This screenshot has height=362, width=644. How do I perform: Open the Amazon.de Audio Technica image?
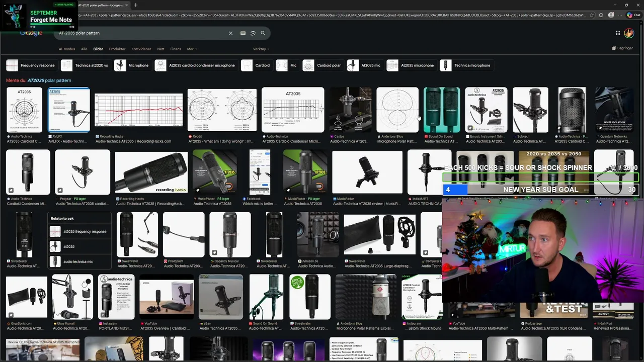[x=317, y=234]
